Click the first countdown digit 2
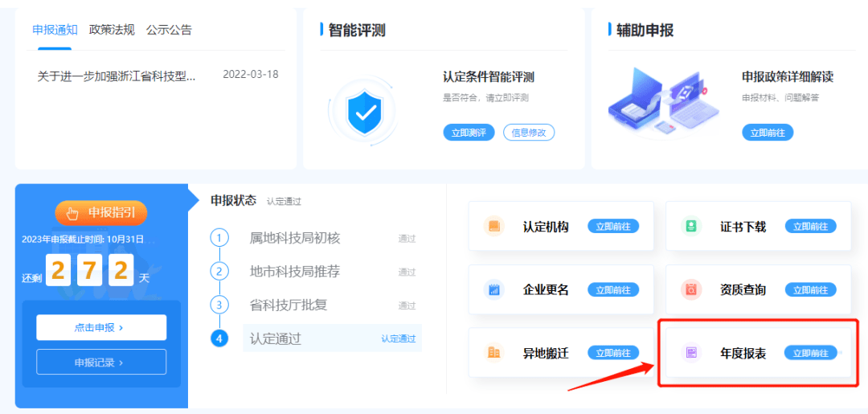 pos(59,271)
